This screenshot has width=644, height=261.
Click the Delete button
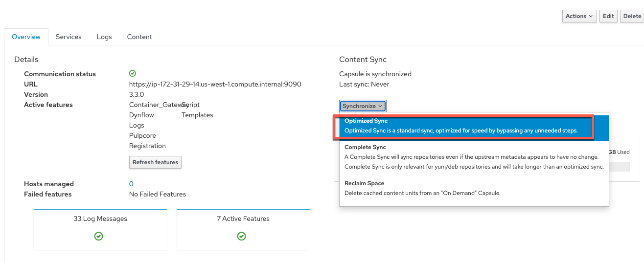(632, 16)
